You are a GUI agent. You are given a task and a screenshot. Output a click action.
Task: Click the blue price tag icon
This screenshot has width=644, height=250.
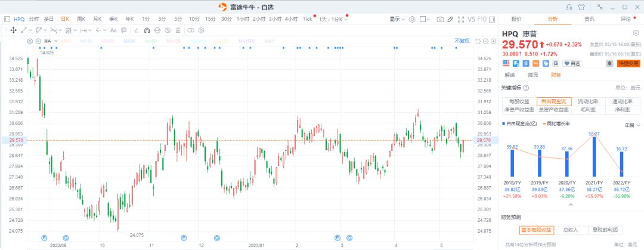pyautogui.click(x=546, y=63)
